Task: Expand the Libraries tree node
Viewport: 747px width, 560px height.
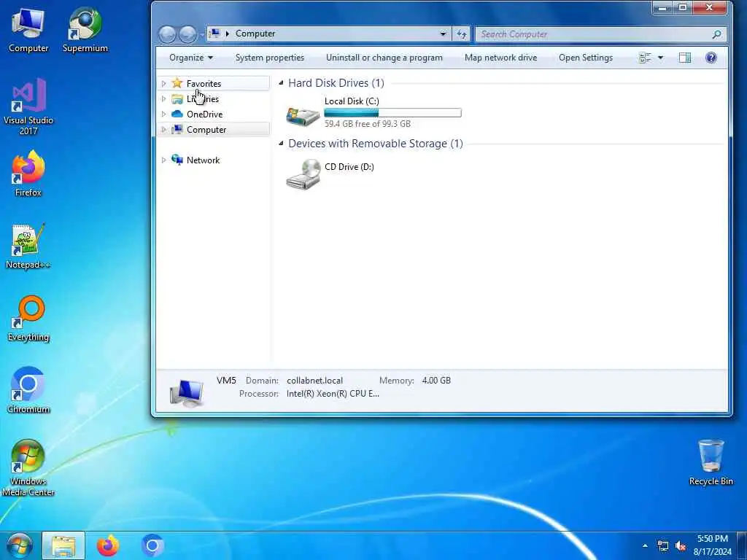Action: 163,98
